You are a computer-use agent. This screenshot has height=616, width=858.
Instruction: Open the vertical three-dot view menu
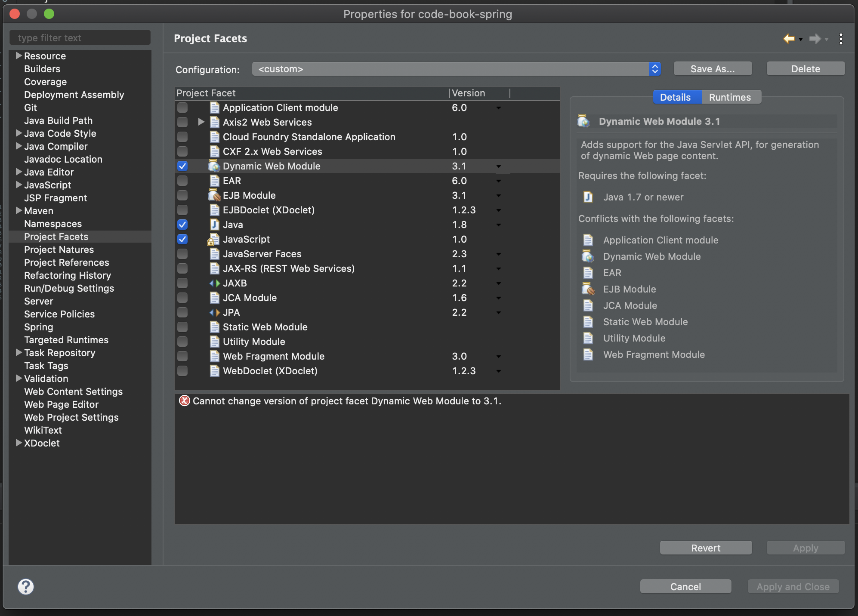pos(840,39)
